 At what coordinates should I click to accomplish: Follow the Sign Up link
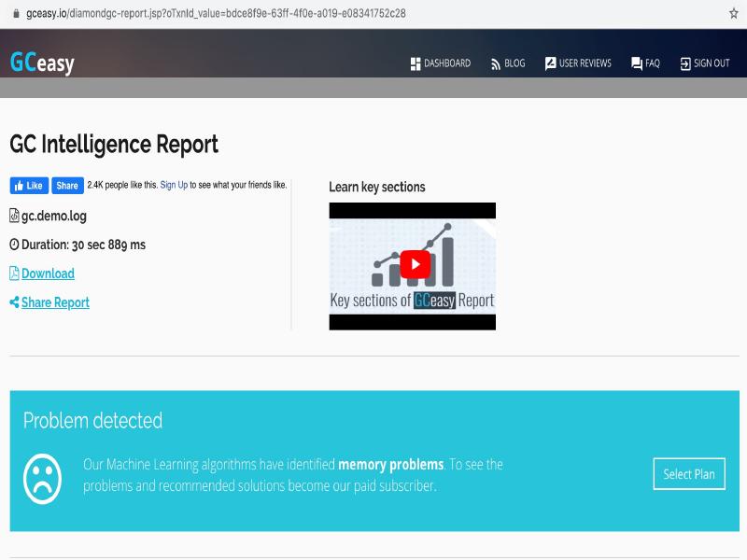pyautogui.click(x=174, y=186)
